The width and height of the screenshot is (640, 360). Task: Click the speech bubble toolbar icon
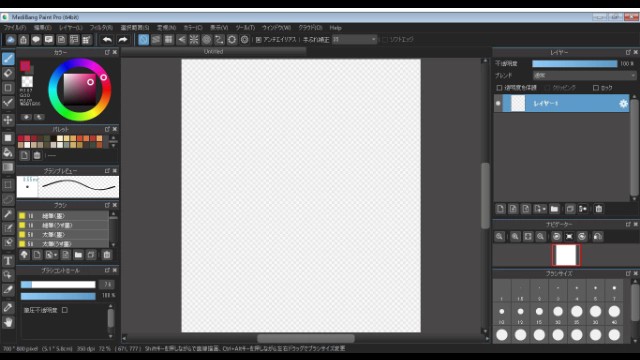click(x=36, y=40)
